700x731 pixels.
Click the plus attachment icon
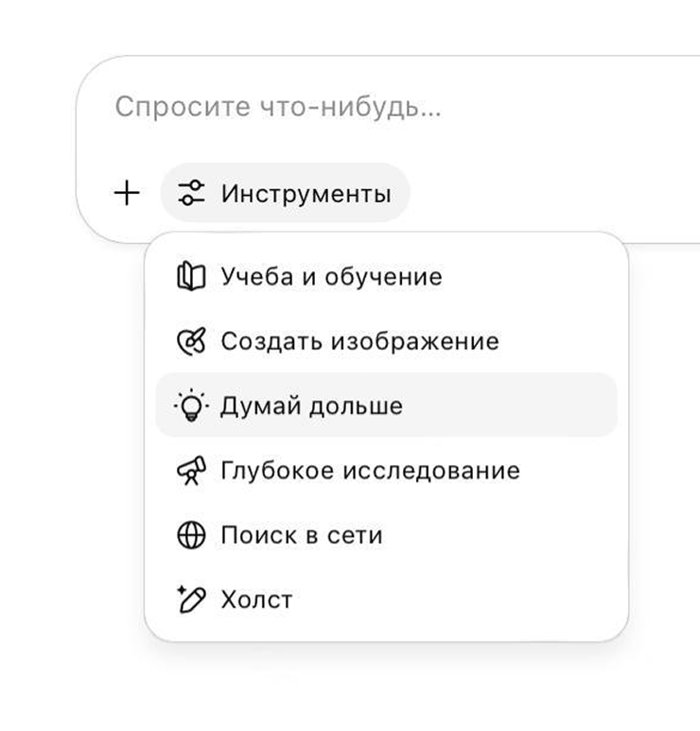(127, 193)
